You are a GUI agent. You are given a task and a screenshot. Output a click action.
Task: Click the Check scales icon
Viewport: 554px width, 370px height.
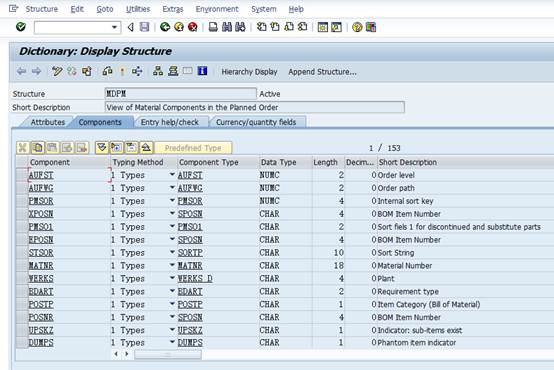[x=107, y=71]
